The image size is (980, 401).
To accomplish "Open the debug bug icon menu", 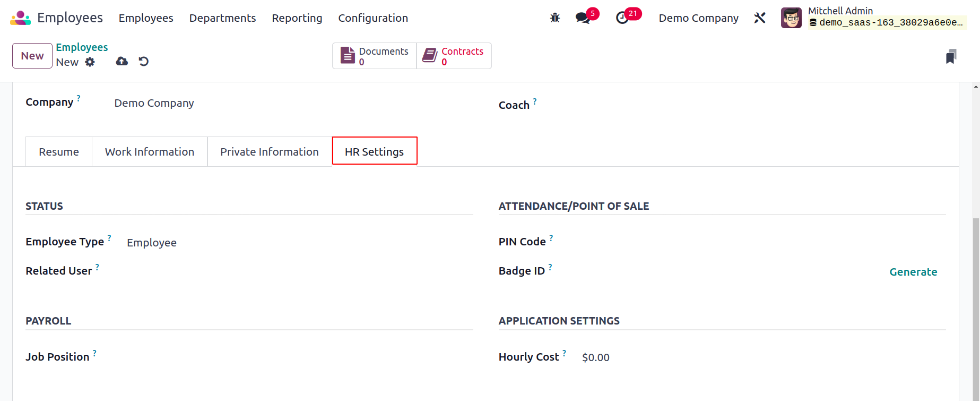I will point(555,18).
